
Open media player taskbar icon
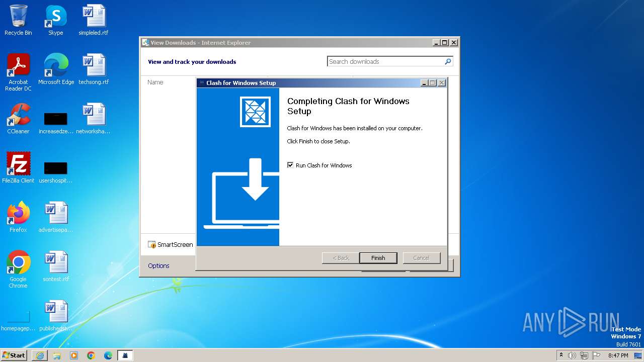74,355
